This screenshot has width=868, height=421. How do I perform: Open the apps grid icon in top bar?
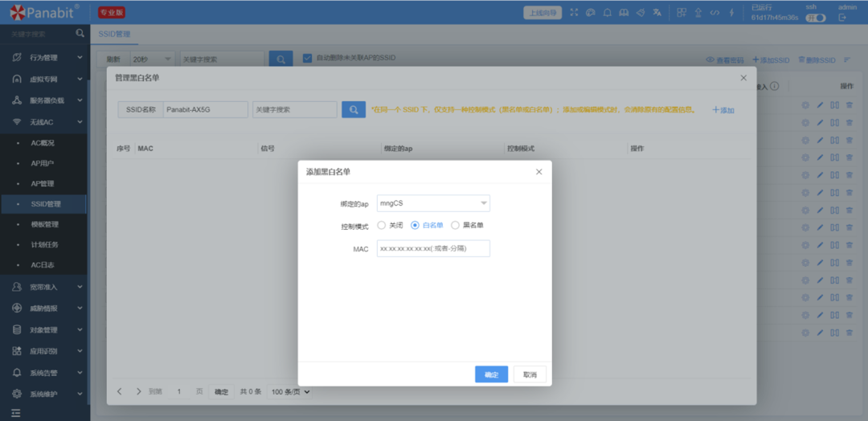point(682,13)
